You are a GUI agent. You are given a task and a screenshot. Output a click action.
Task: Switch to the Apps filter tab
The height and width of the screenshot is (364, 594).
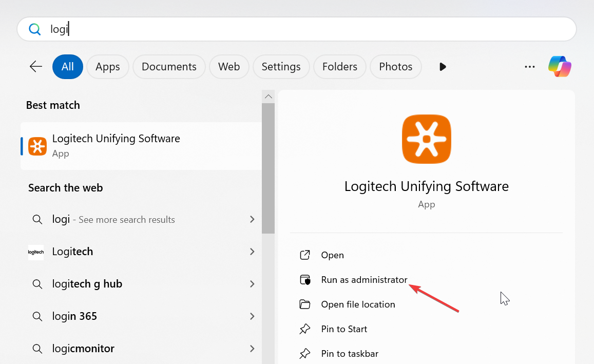pos(107,67)
